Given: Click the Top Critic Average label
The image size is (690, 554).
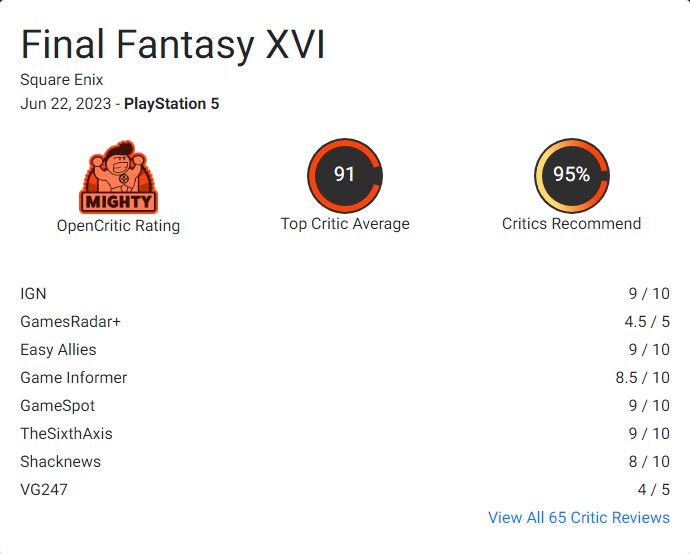Looking at the screenshot, I should [x=345, y=224].
